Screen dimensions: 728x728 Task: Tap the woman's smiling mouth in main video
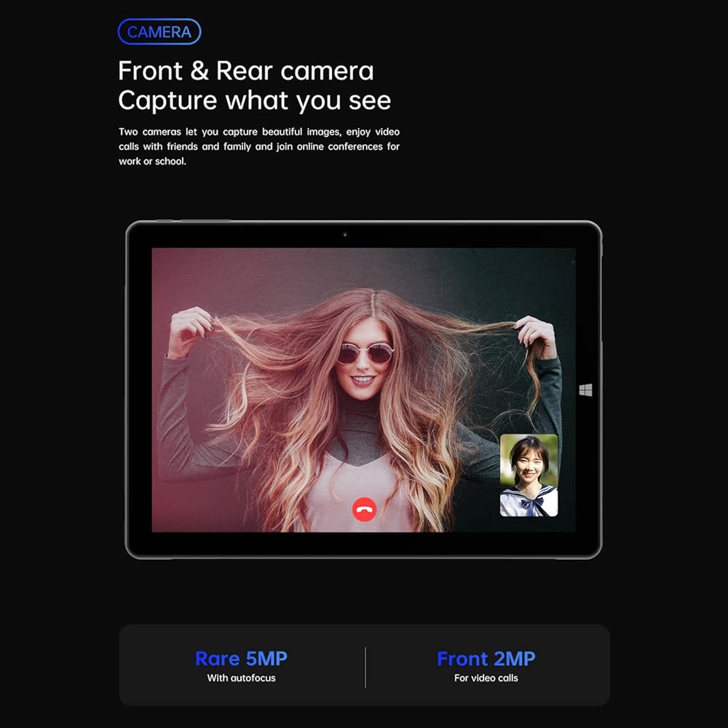coord(364,381)
